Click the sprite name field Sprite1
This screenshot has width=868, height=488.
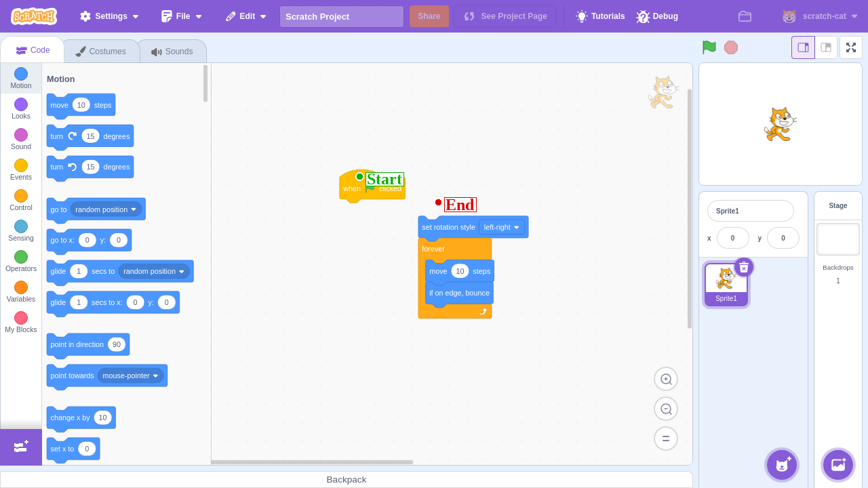coord(751,211)
